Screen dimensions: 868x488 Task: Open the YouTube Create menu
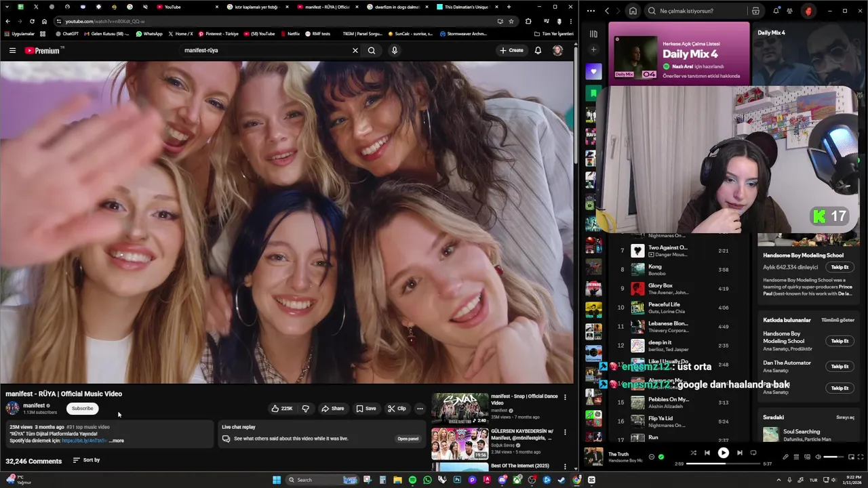click(x=511, y=50)
